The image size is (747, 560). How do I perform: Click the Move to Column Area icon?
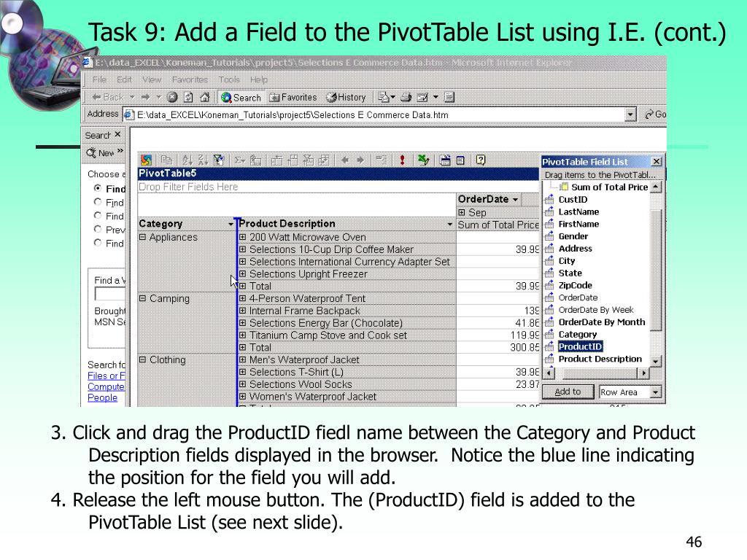(293, 160)
